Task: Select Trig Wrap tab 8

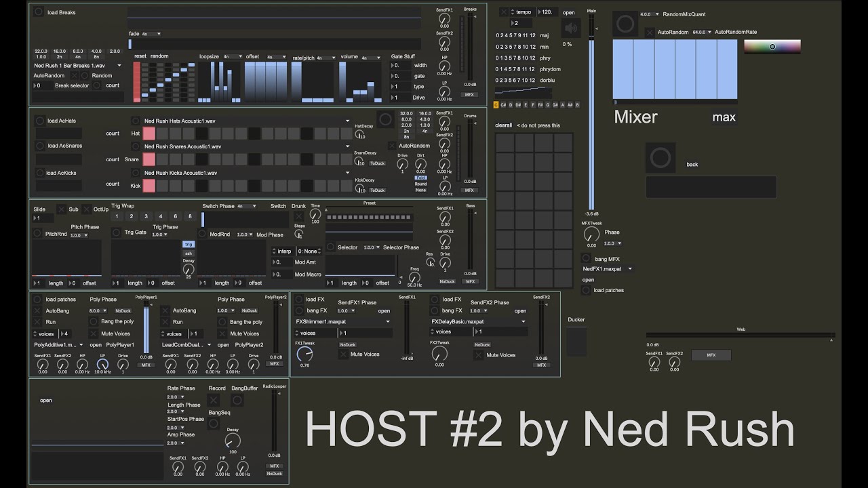Action: pos(191,216)
